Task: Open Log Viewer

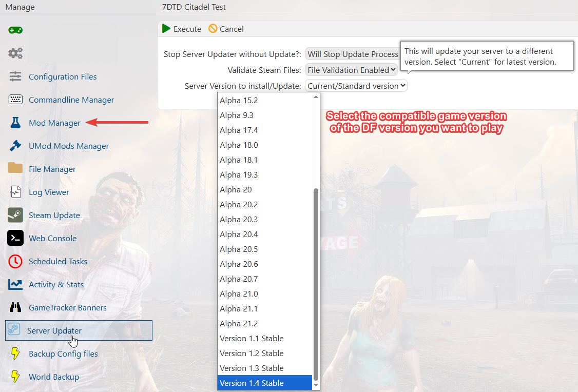Action: point(49,192)
